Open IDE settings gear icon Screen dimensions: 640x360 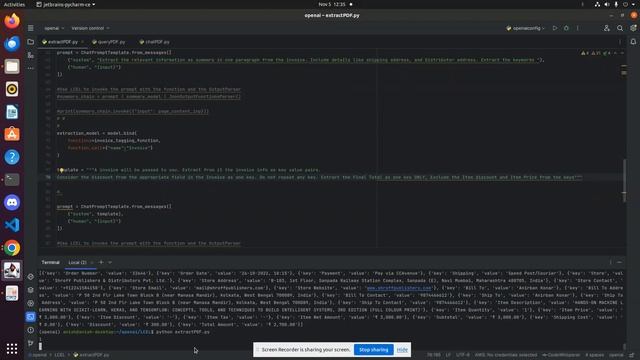pyautogui.click(x=633, y=28)
